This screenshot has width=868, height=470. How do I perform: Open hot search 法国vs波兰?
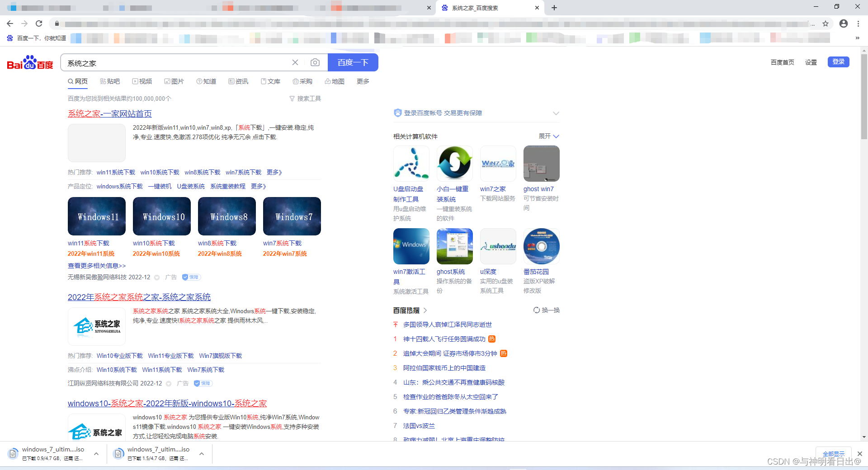click(x=419, y=426)
